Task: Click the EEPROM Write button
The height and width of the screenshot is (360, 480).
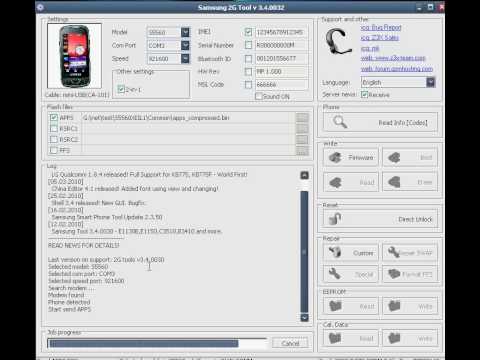Action: (x=410, y=306)
